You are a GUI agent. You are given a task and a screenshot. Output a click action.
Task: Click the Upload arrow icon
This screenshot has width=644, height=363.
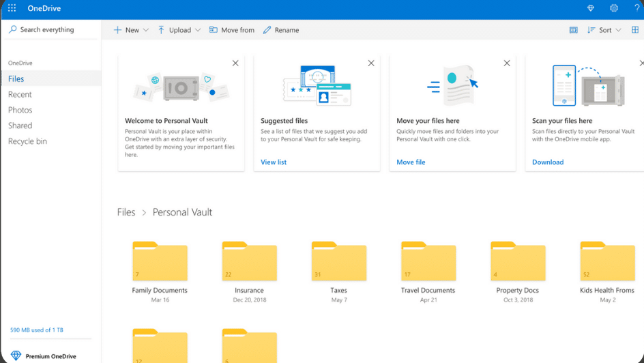pyautogui.click(x=161, y=30)
